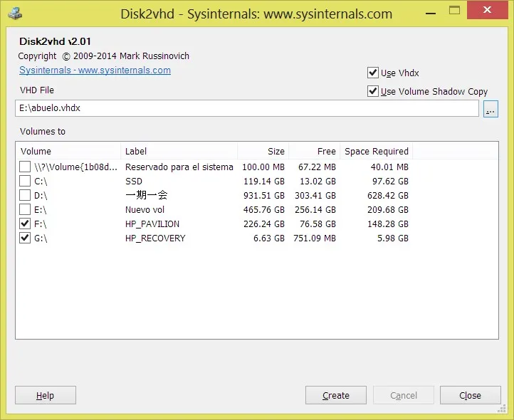This screenshot has width=514, height=420.
Task: Click the Size column header
Action: (x=263, y=151)
